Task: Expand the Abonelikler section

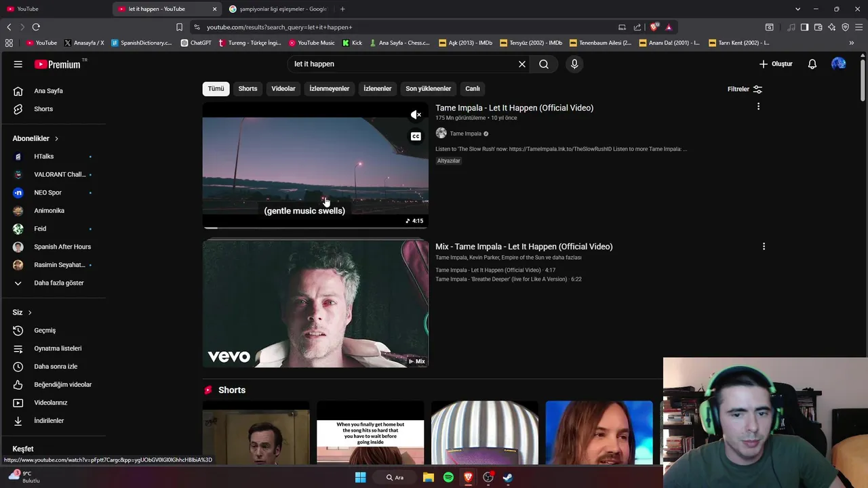Action: pyautogui.click(x=35, y=138)
